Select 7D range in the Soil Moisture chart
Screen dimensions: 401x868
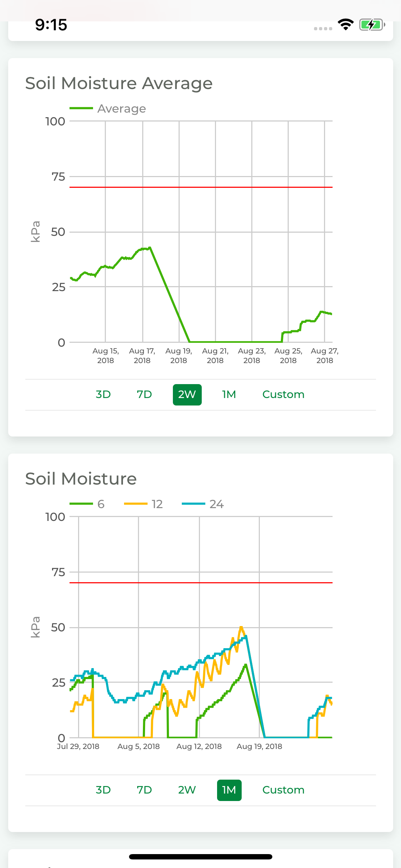tap(144, 790)
